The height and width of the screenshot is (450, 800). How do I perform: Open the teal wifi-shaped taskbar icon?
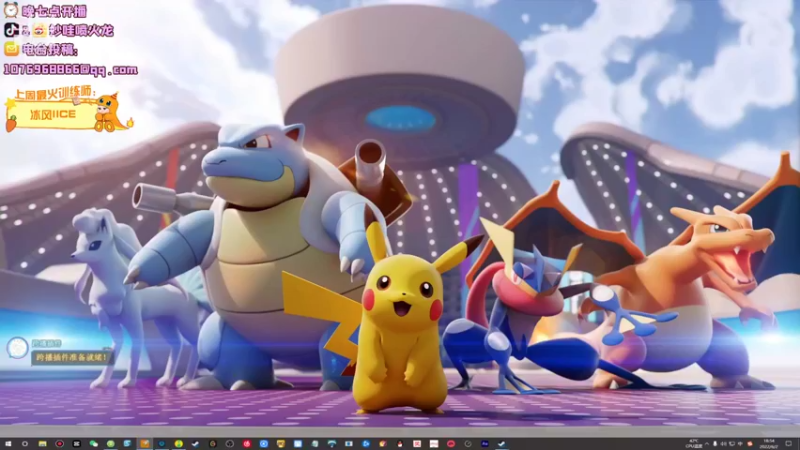332,444
